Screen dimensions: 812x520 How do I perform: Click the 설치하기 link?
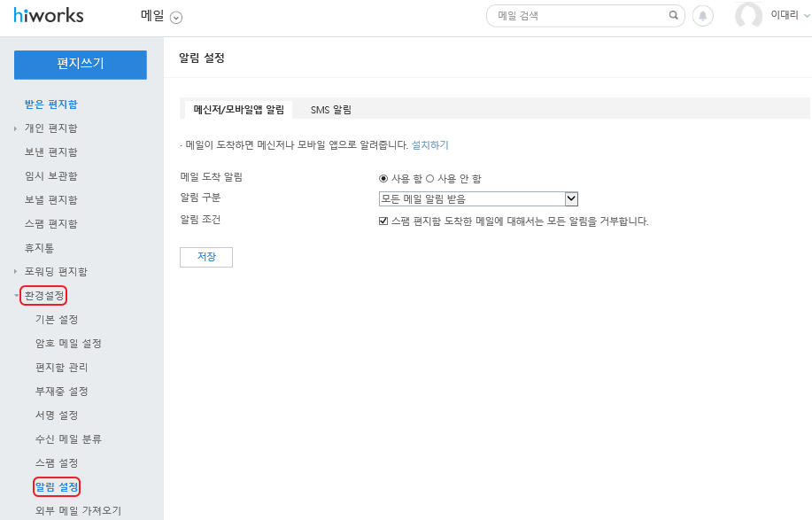tap(430, 144)
